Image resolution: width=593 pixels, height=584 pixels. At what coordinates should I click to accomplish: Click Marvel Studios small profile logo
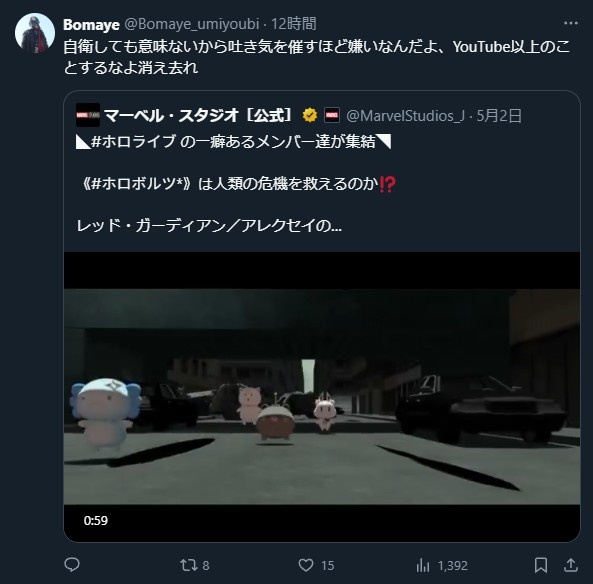pos(88,115)
